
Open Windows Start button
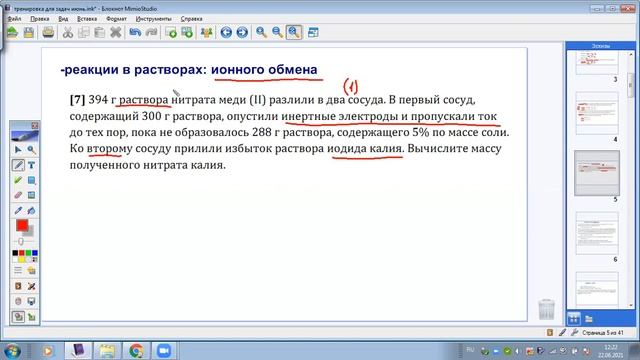[12, 351]
